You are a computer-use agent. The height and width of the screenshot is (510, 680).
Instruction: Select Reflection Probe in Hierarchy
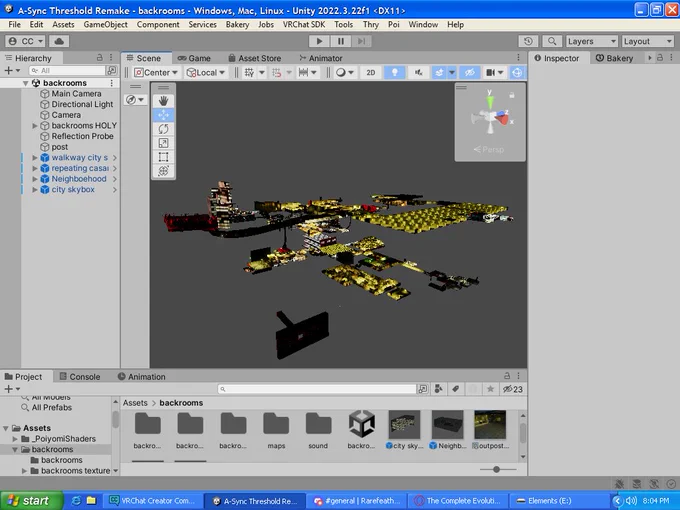[82, 136]
